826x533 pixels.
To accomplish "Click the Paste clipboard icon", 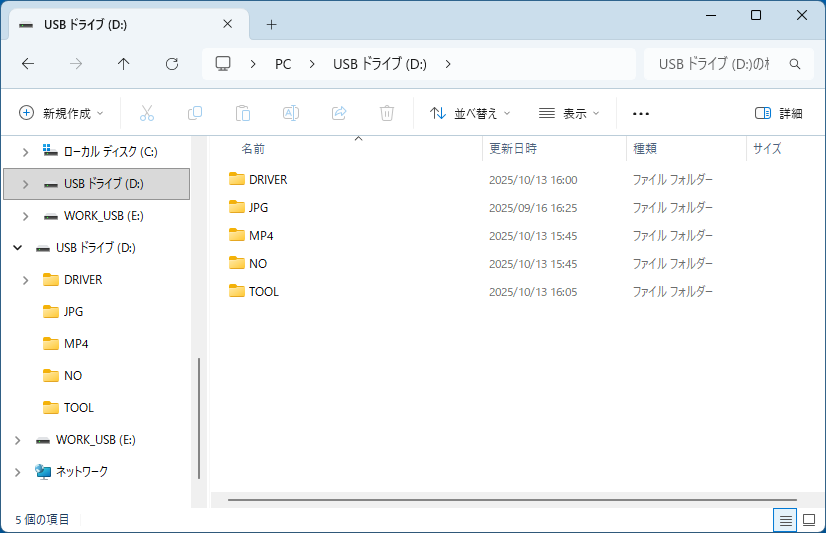I will [x=243, y=113].
